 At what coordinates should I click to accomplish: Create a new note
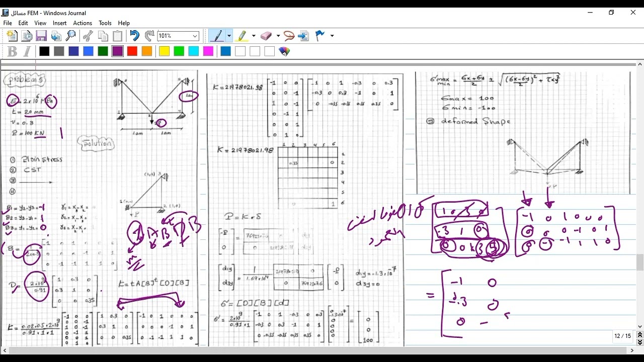12,36
